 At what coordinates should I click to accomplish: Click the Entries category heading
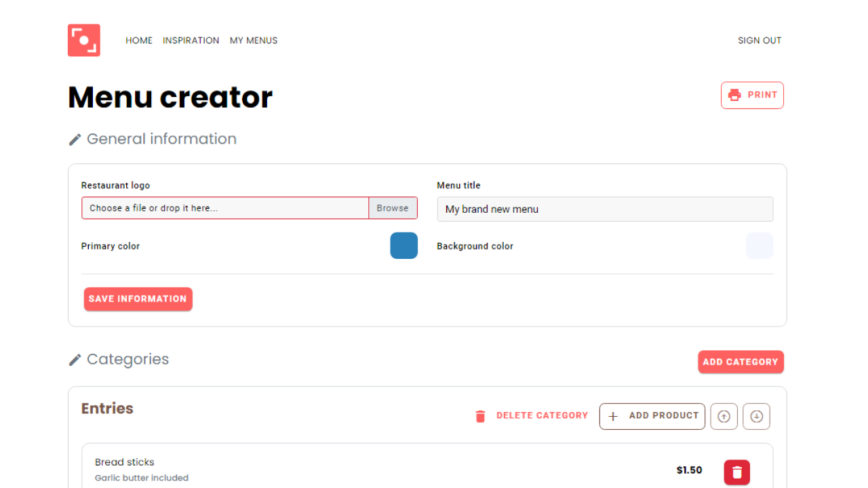107,409
